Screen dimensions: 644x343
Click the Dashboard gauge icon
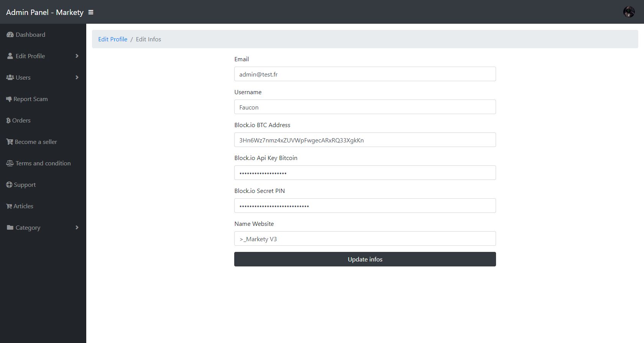[10, 34]
